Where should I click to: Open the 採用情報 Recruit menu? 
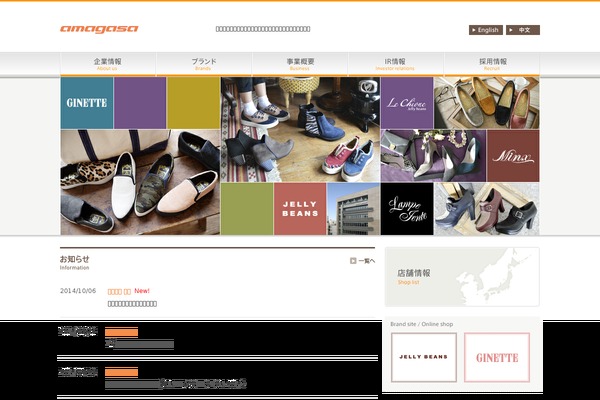(492, 64)
